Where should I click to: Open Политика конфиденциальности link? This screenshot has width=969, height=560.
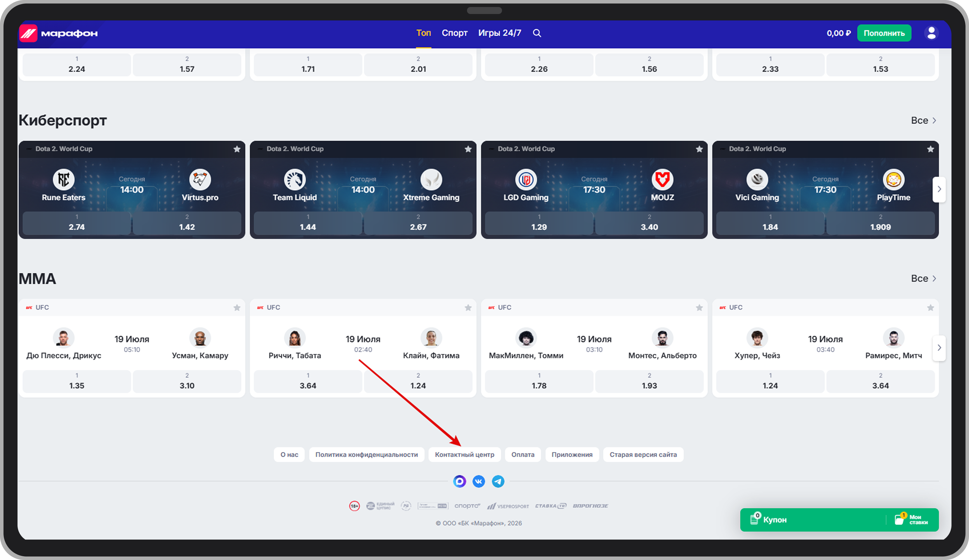(x=367, y=455)
